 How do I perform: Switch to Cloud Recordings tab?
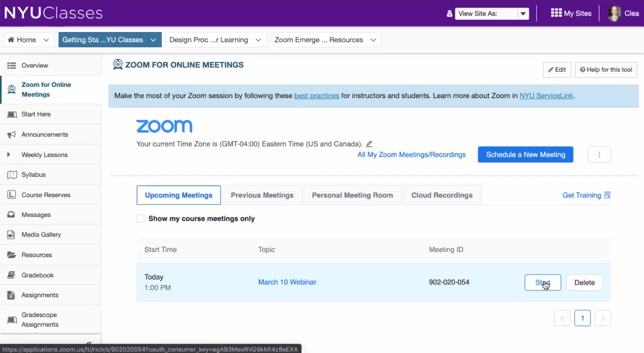point(442,195)
